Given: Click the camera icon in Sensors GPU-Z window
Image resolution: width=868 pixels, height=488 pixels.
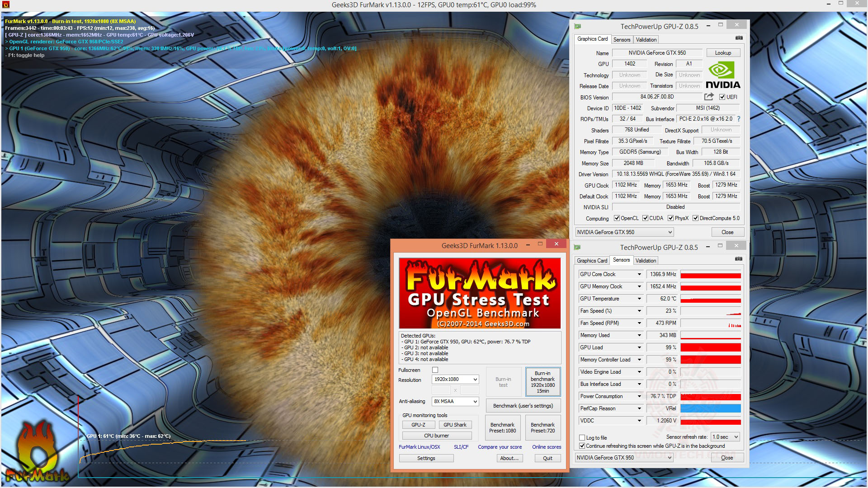Looking at the screenshot, I should tap(738, 259).
